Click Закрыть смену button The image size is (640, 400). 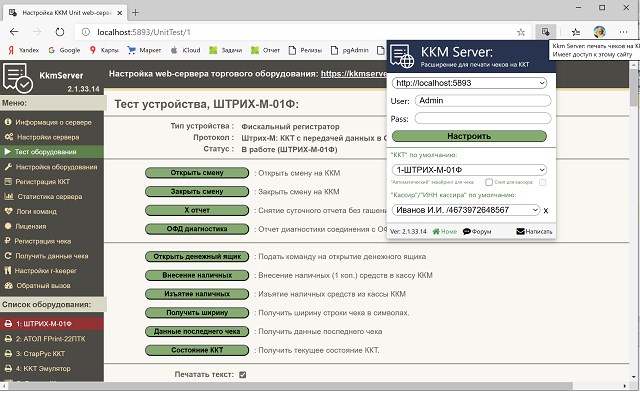pos(197,191)
